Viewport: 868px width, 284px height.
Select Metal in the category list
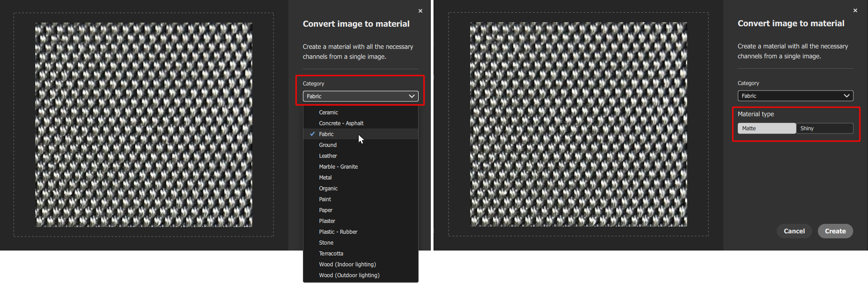[x=325, y=178]
